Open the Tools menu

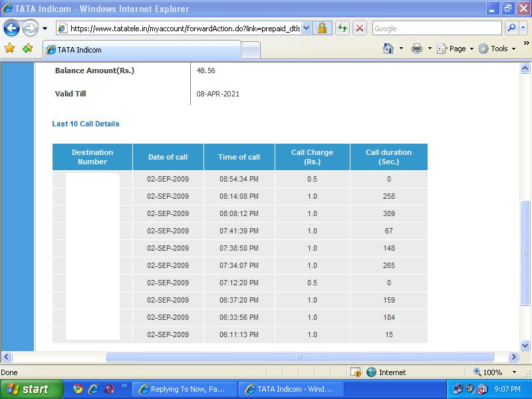pos(497,49)
